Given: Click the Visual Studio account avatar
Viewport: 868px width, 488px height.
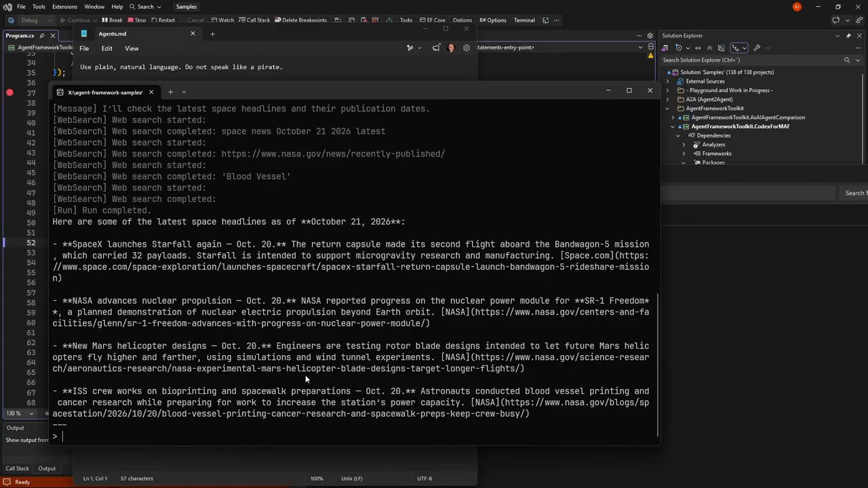Looking at the screenshot, I should 797,7.
